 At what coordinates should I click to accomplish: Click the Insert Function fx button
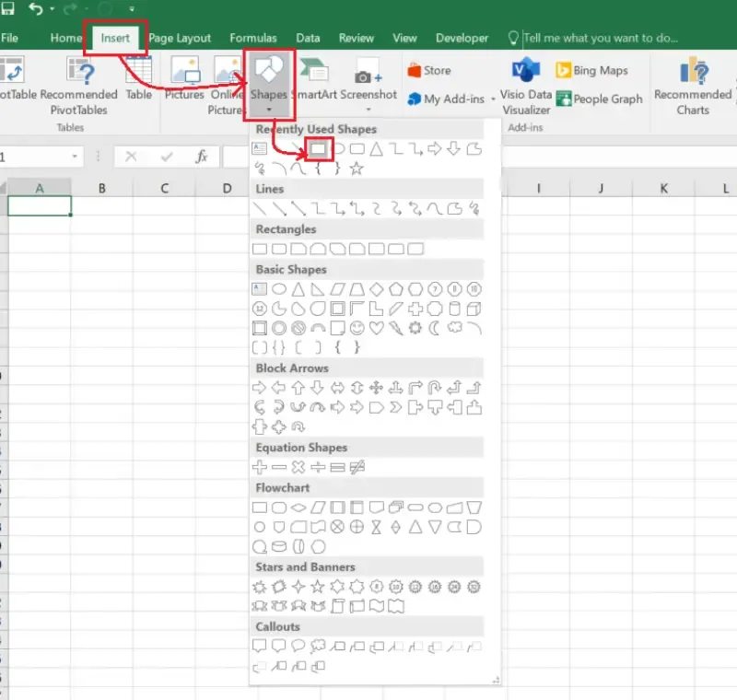click(x=202, y=157)
